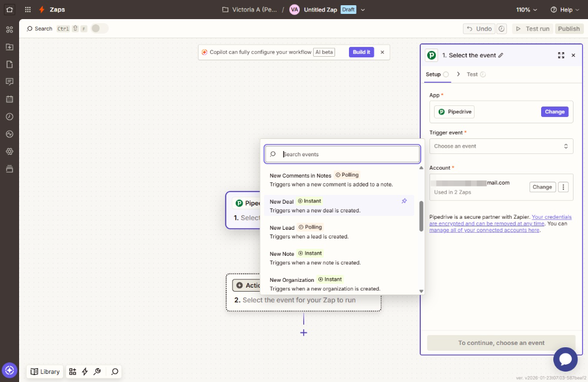Open the document page icon in sidebar
Screen dimensions: 588x382
10,64
